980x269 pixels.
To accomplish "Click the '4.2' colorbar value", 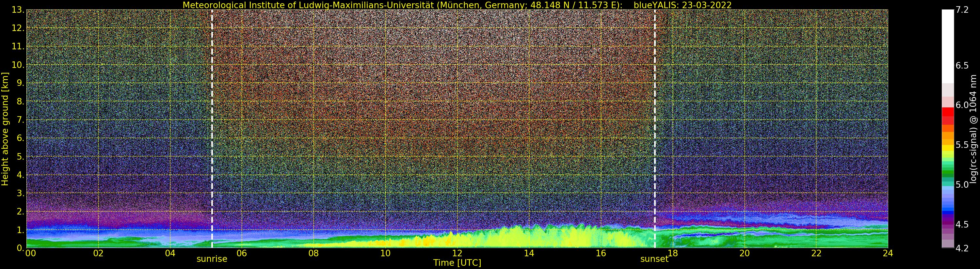I will click(x=962, y=248).
